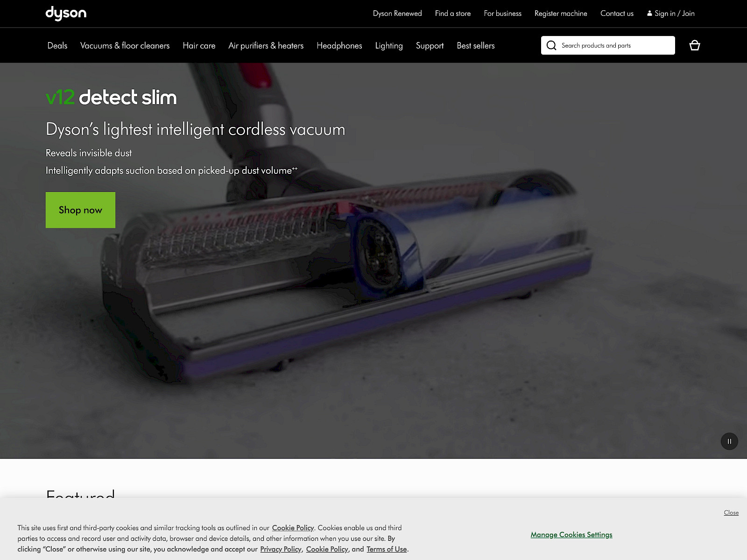Go to the Deals section
Image resolution: width=747 pixels, height=560 pixels.
[x=57, y=45]
